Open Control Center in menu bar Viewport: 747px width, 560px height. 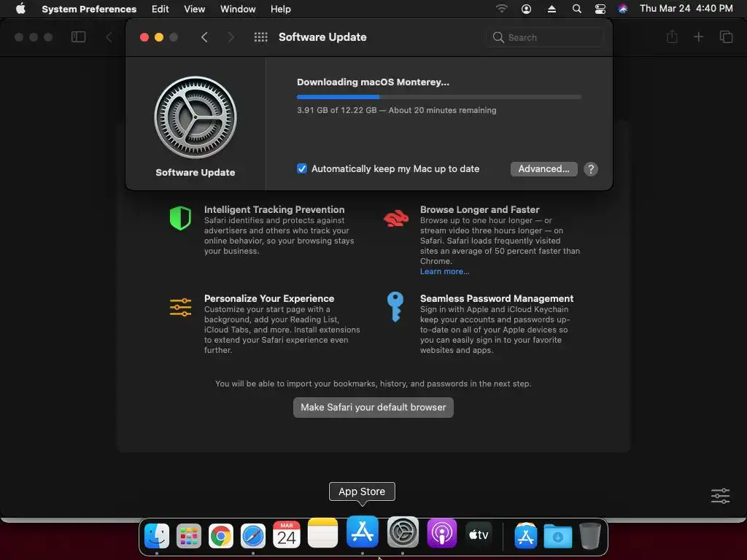[x=600, y=9]
